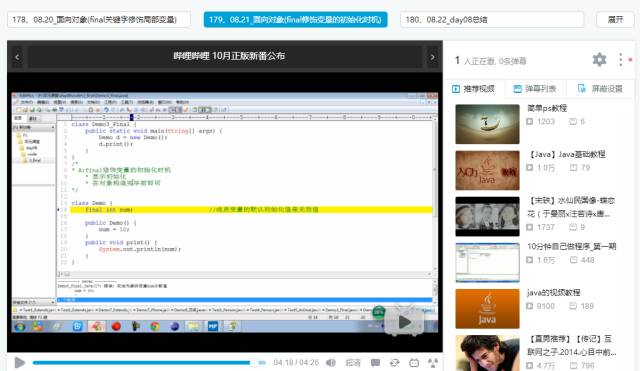The height and width of the screenshot is (371, 640).
Task: Open the 互联网之子 video thumbnail
Action: [487, 353]
